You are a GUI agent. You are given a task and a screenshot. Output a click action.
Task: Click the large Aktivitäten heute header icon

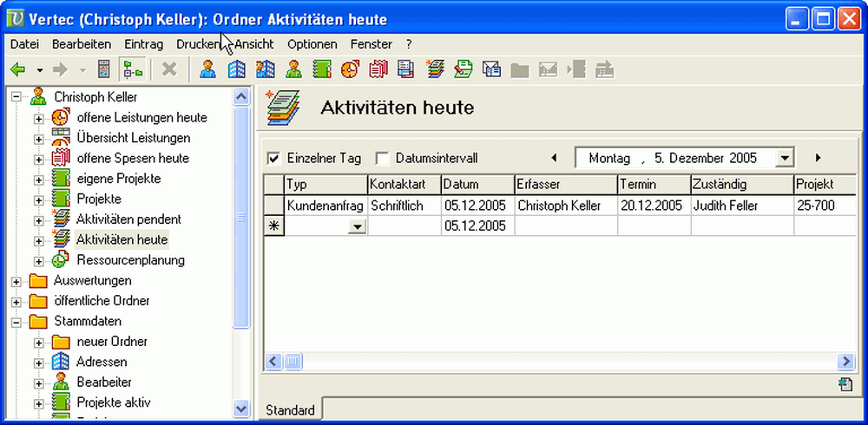point(283,107)
